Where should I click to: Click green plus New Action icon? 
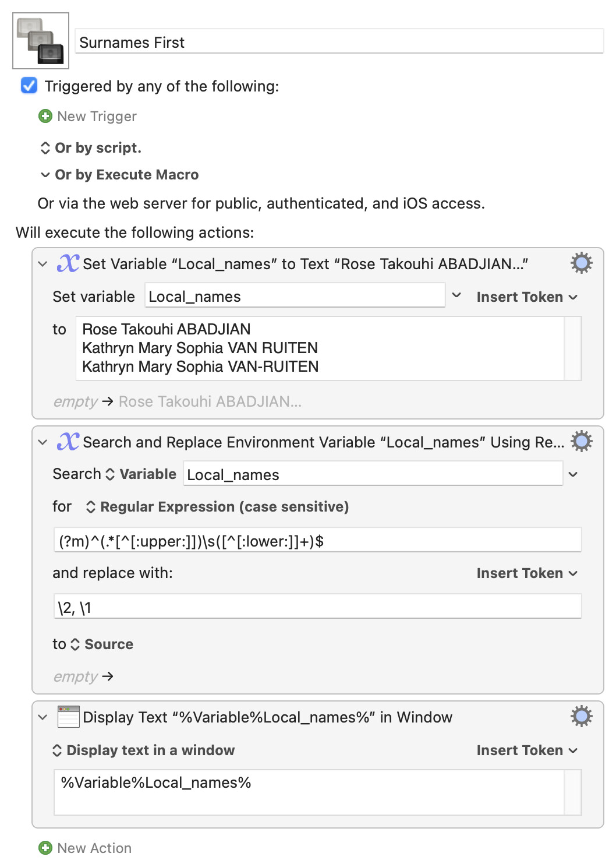[45, 848]
